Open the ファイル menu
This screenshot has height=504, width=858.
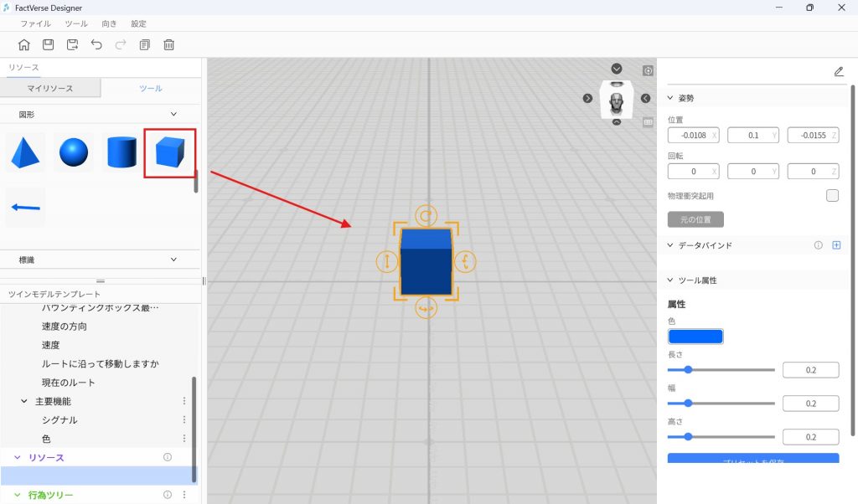[35, 24]
